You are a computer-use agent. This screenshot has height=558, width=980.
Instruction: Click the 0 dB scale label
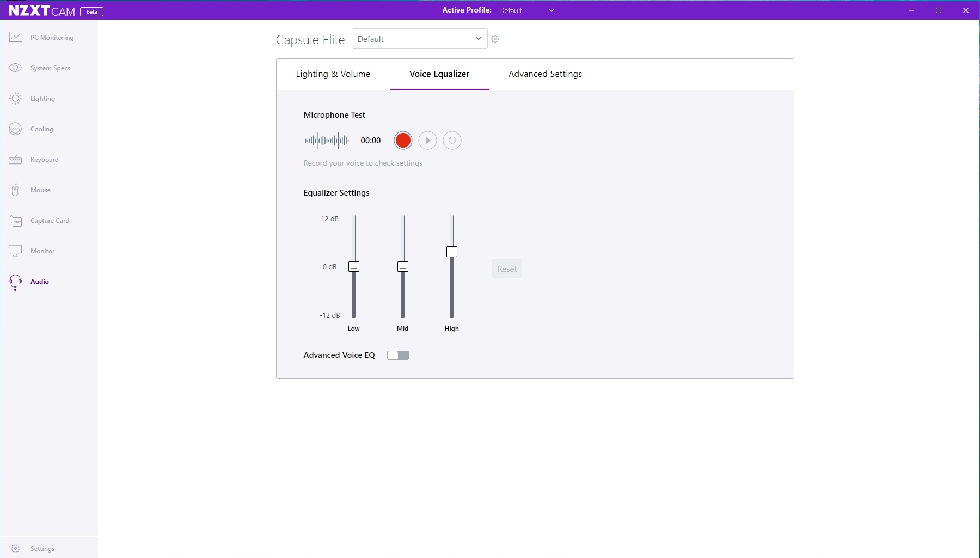(329, 266)
